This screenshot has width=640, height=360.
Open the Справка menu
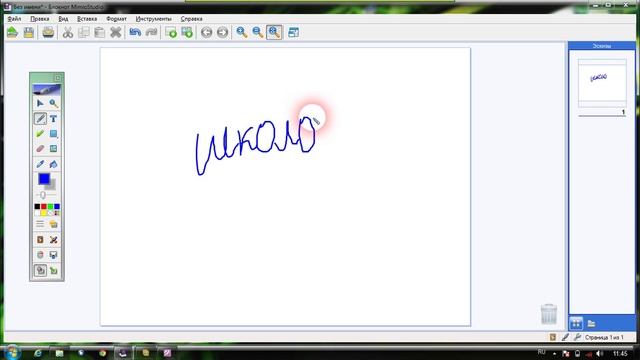point(191,19)
